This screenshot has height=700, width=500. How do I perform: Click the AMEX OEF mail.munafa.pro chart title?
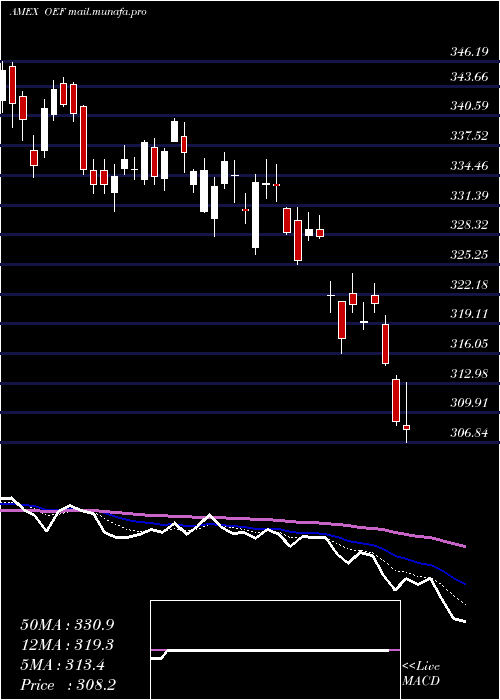(x=78, y=12)
